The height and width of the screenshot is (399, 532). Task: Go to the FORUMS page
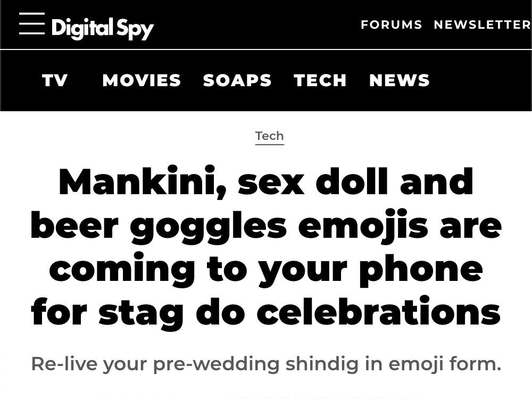click(392, 24)
